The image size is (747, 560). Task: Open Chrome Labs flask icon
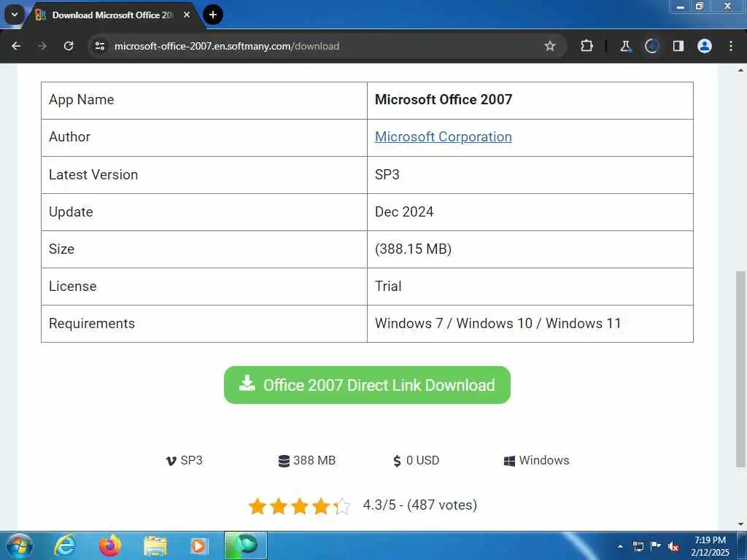[625, 46]
